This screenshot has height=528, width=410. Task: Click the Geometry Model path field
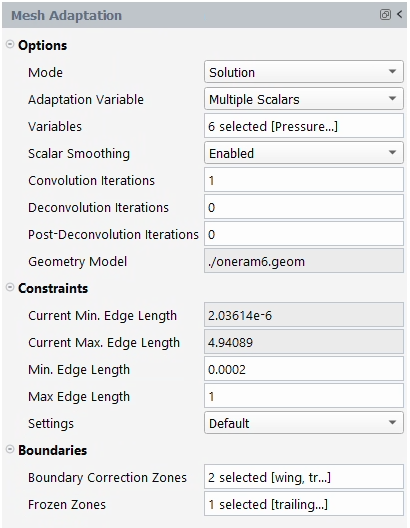pyautogui.click(x=304, y=261)
